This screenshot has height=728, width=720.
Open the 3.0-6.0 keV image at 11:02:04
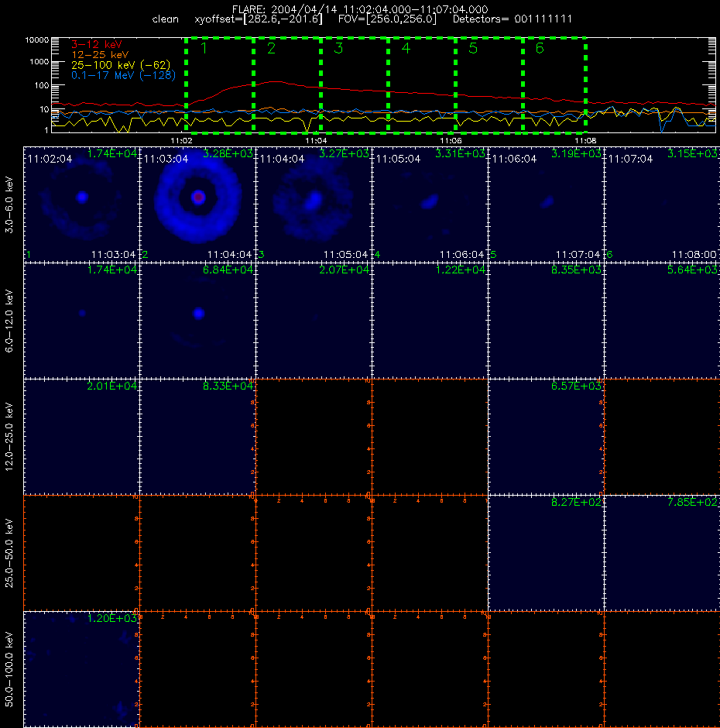coord(82,204)
